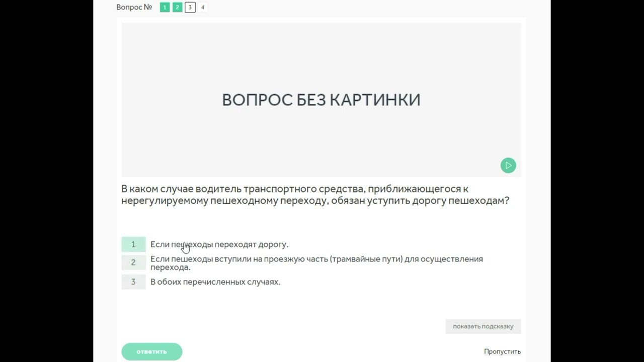Click the green play icon on the image
This screenshot has width=644, height=362.
tap(508, 165)
